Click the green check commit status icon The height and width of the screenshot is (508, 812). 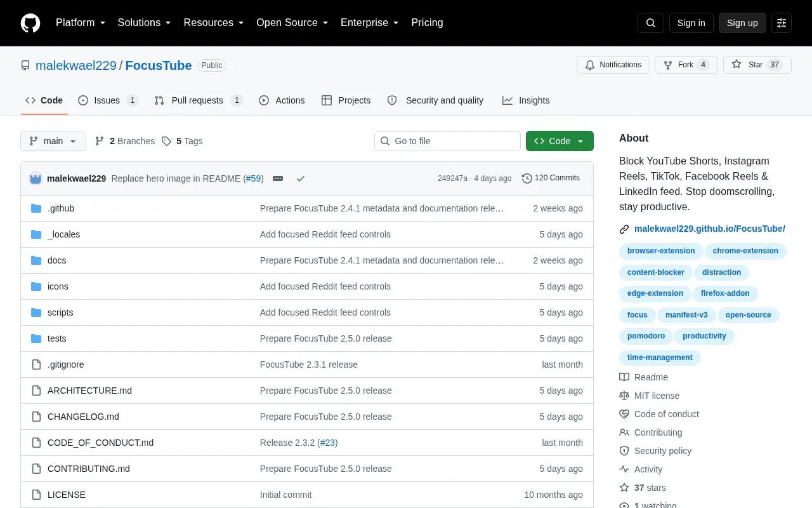pyautogui.click(x=301, y=178)
